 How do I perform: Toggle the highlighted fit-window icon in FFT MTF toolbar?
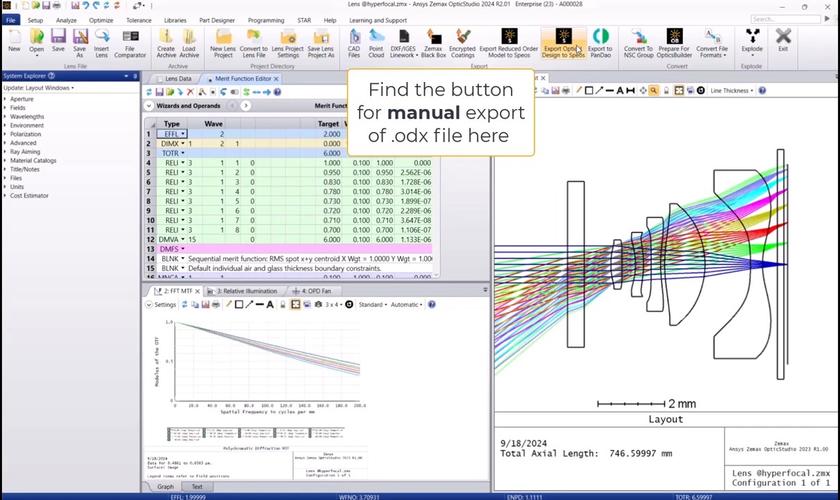coord(295,304)
